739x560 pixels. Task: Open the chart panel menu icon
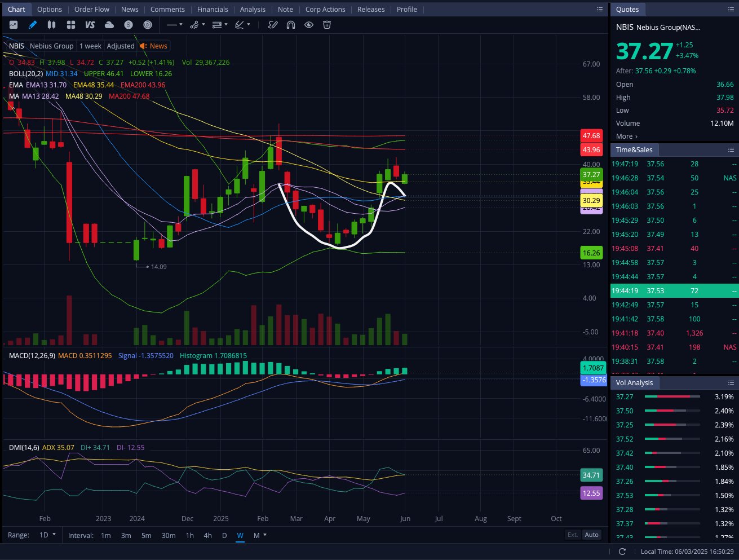click(x=600, y=9)
